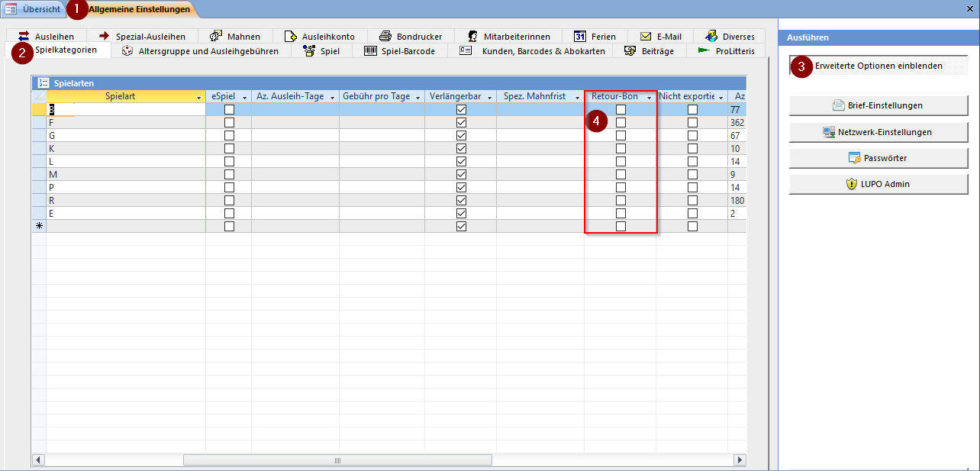Click the value 180 in row R
980x471 pixels.
point(737,201)
